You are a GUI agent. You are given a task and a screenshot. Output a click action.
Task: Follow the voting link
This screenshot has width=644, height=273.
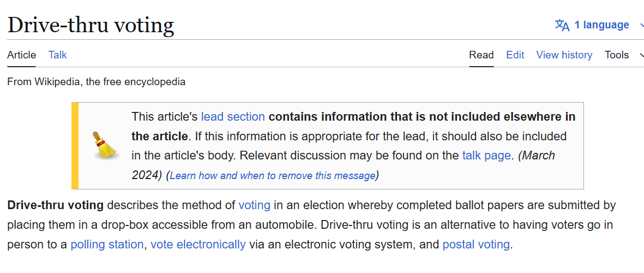coord(254,205)
